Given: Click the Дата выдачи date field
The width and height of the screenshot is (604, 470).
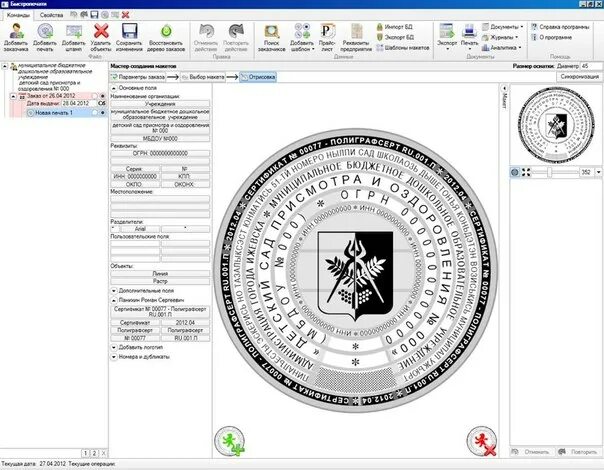Looking at the screenshot, I should [x=79, y=104].
